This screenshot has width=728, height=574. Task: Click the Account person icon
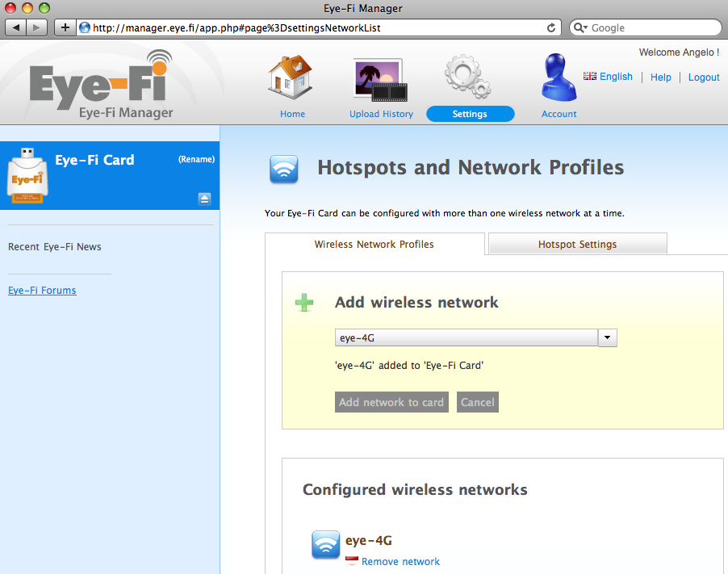[x=559, y=78]
